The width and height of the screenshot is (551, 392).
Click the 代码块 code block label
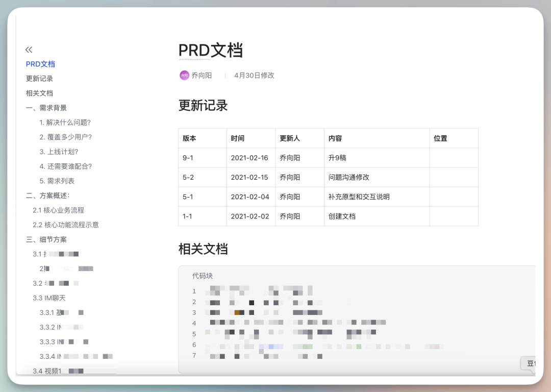(203, 276)
